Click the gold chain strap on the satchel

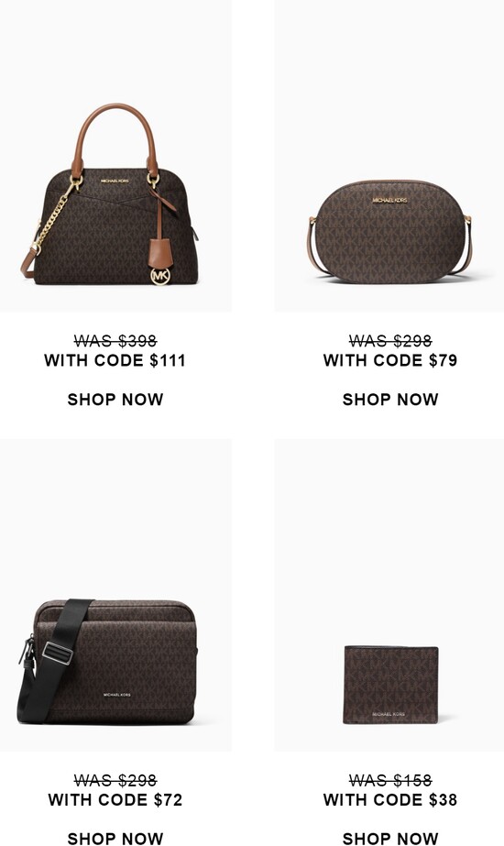54,215
